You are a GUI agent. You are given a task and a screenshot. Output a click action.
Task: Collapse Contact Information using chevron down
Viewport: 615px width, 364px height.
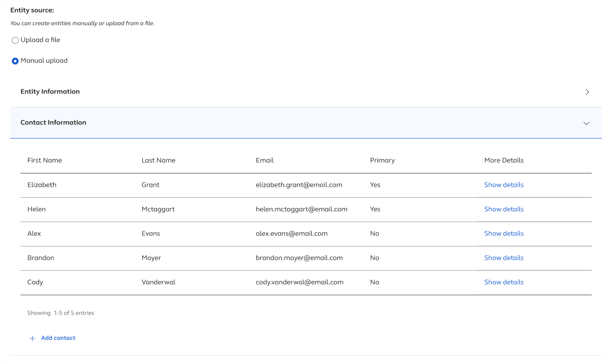click(586, 123)
